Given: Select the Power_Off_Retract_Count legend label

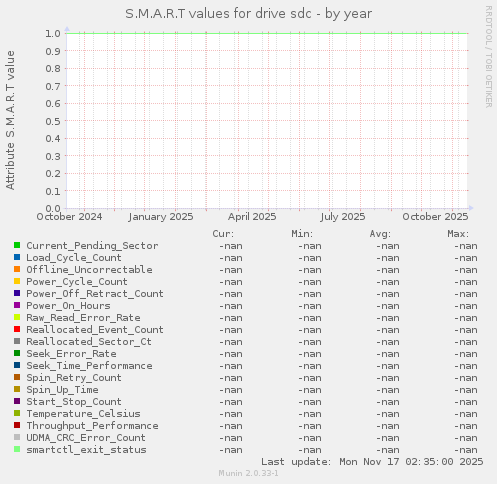Looking at the screenshot, I should (95, 294).
